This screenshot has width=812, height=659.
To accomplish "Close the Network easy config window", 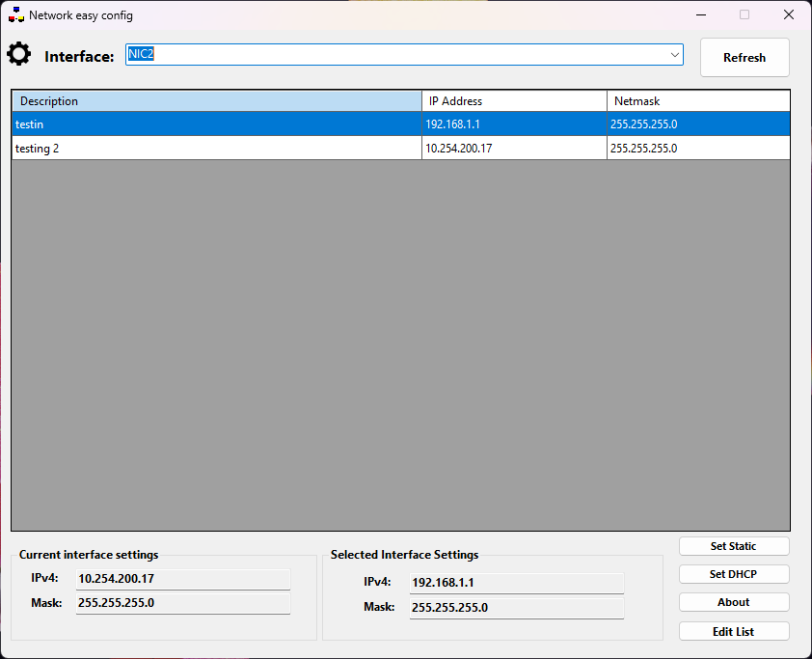I will [x=789, y=15].
